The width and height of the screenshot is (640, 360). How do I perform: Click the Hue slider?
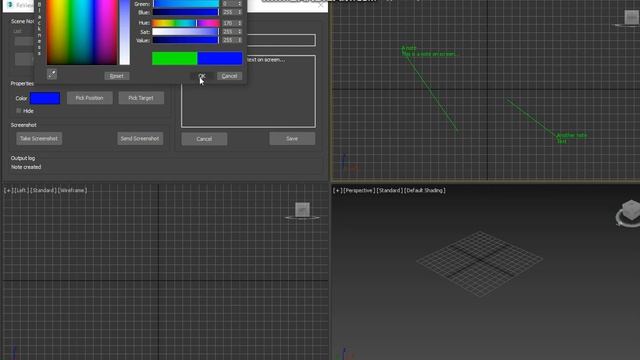click(186, 23)
